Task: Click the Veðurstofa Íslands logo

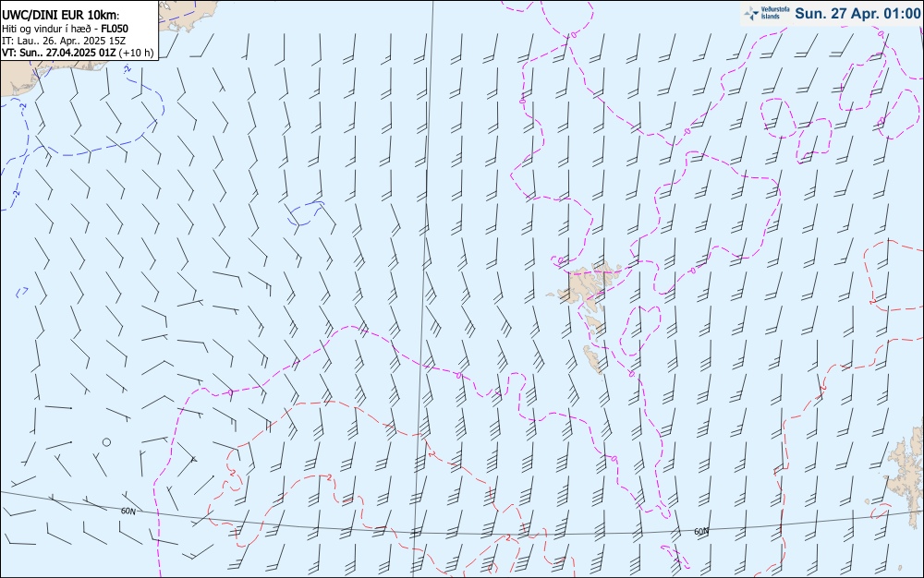Action: 767,13
